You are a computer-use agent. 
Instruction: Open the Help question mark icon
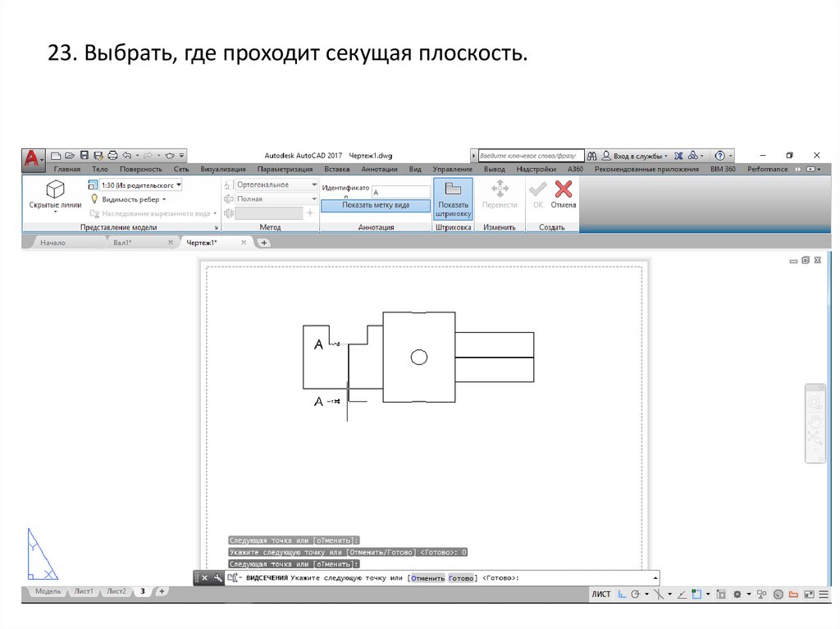[x=719, y=155]
